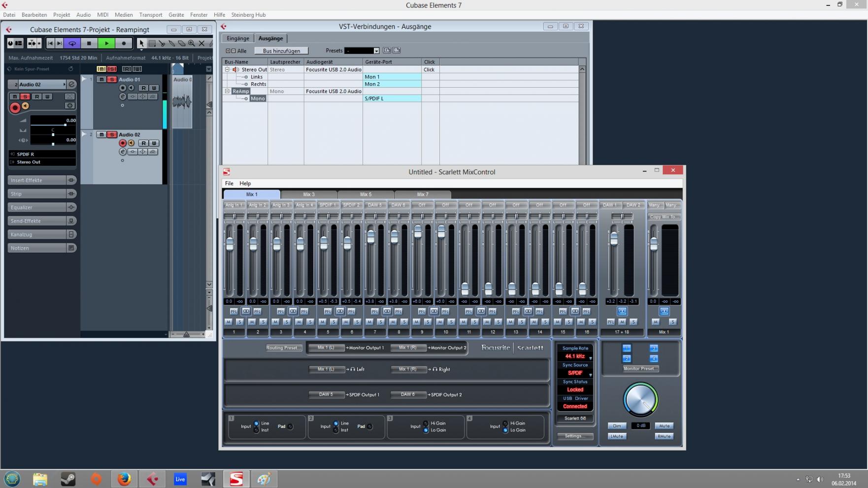Click the Copy Mix To... button
This screenshot has height=488, width=868.
coord(664,217)
